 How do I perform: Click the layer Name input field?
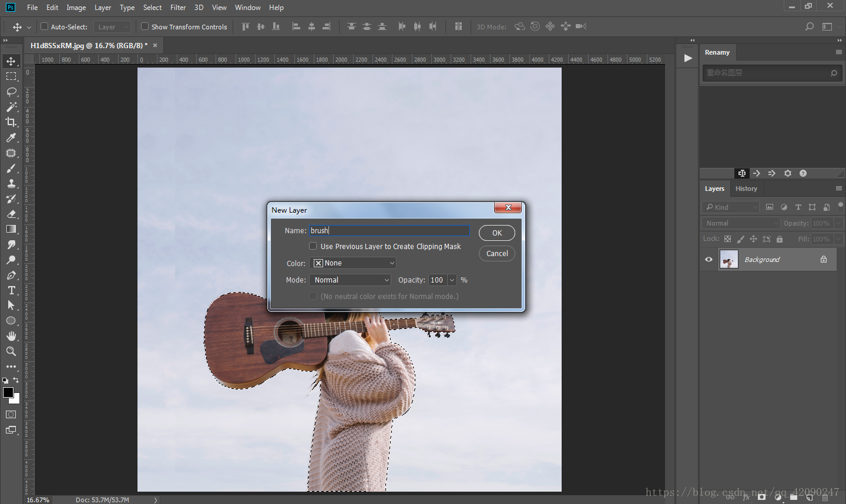(389, 230)
